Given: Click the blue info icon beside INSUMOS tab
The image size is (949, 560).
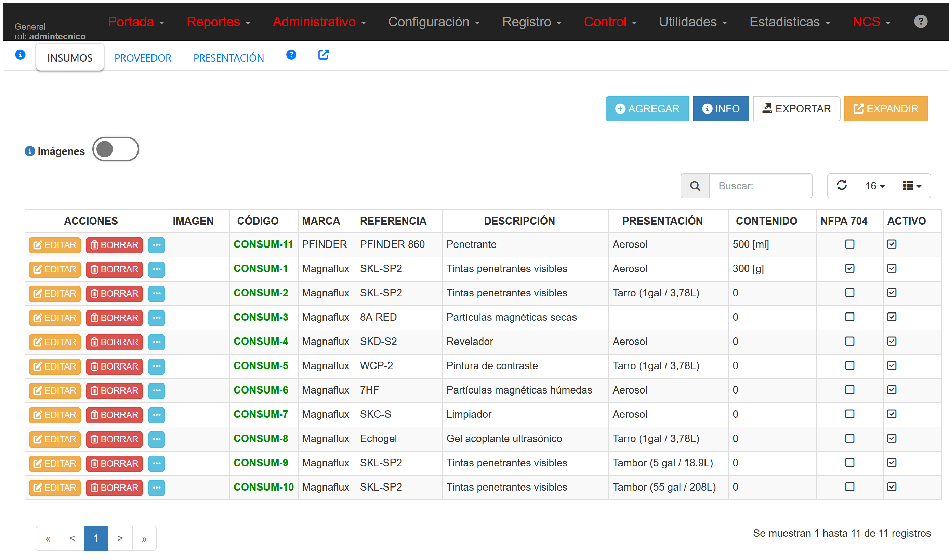Looking at the screenshot, I should click(21, 55).
